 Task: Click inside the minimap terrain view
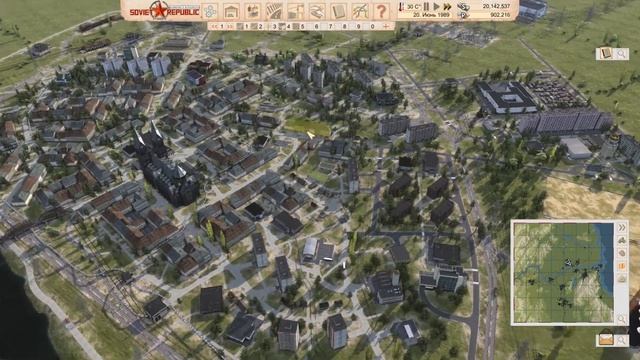564,273
